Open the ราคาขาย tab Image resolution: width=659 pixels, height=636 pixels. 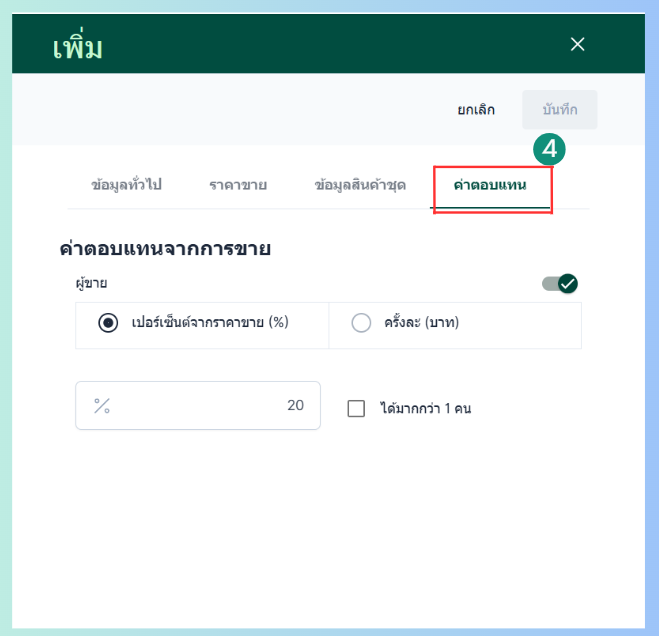click(238, 185)
